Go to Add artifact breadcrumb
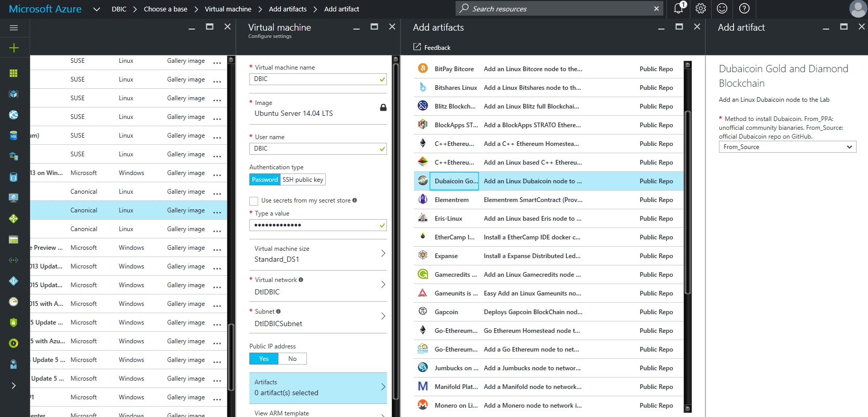Screen dimensions: 868x417 pyautogui.click(x=341, y=9)
